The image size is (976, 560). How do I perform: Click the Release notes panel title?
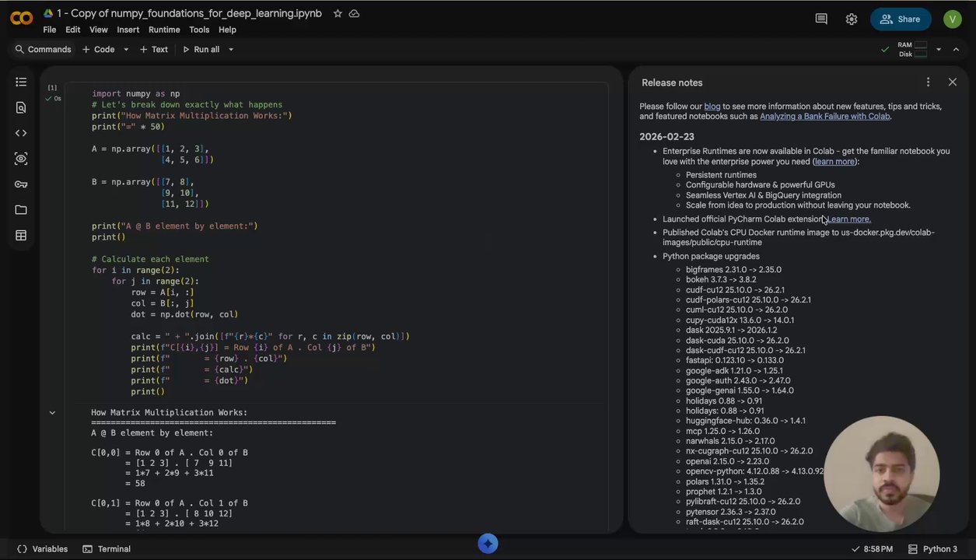pos(672,82)
